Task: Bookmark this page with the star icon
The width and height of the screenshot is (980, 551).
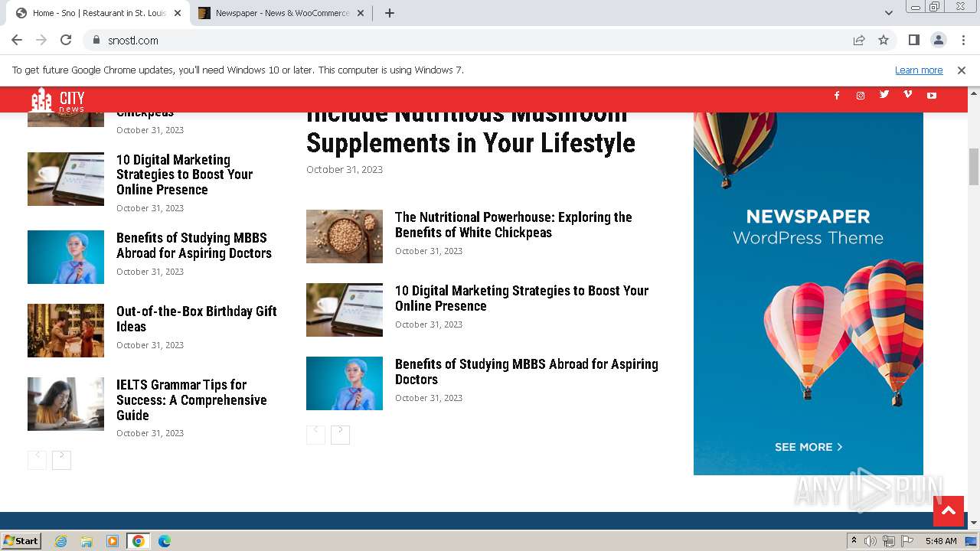Action: [x=884, y=41]
